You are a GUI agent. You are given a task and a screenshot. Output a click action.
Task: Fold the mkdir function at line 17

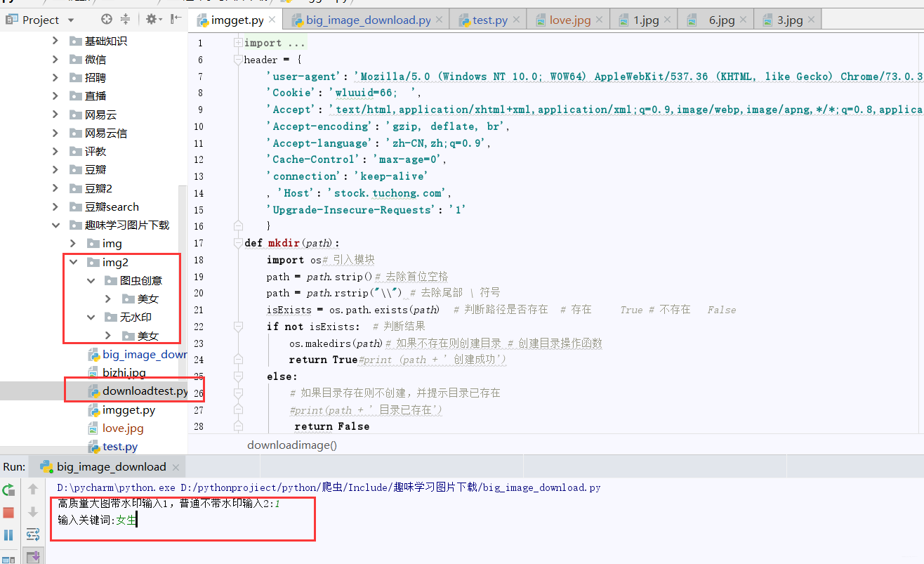tap(238, 243)
